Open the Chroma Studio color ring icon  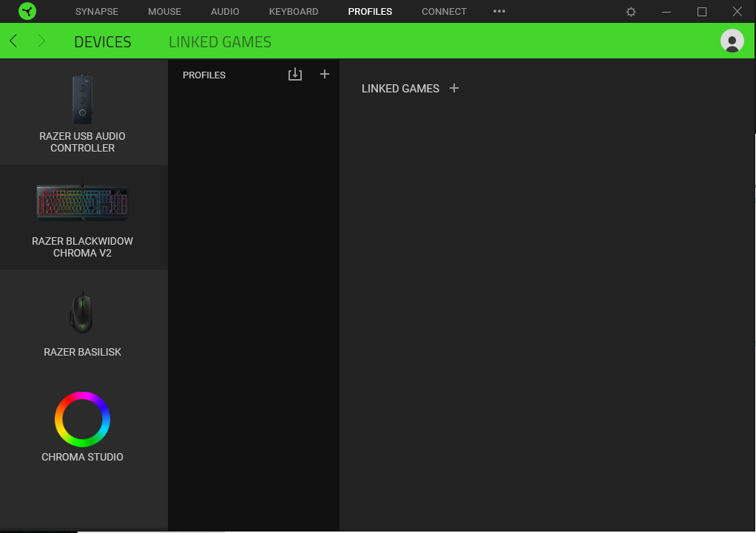[82, 419]
